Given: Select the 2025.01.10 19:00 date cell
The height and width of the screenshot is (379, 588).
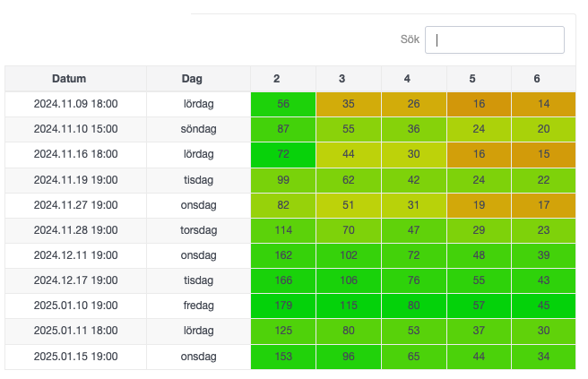Looking at the screenshot, I should [75, 306].
